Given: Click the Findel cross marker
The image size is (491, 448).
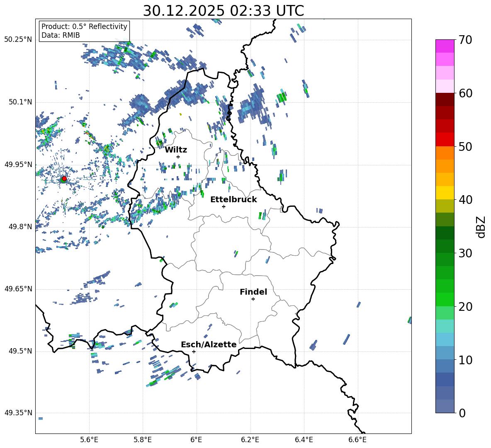Looking at the screenshot, I should point(253,299).
